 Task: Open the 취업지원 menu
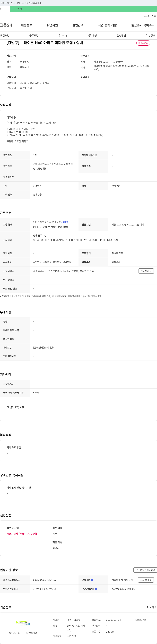52,25
